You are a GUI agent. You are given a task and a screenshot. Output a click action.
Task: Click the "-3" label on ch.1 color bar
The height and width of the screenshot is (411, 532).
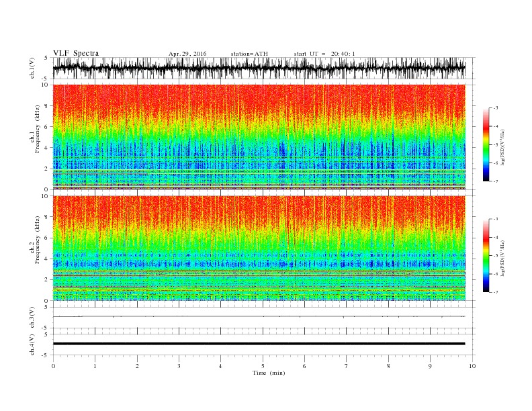pyautogui.click(x=496, y=108)
